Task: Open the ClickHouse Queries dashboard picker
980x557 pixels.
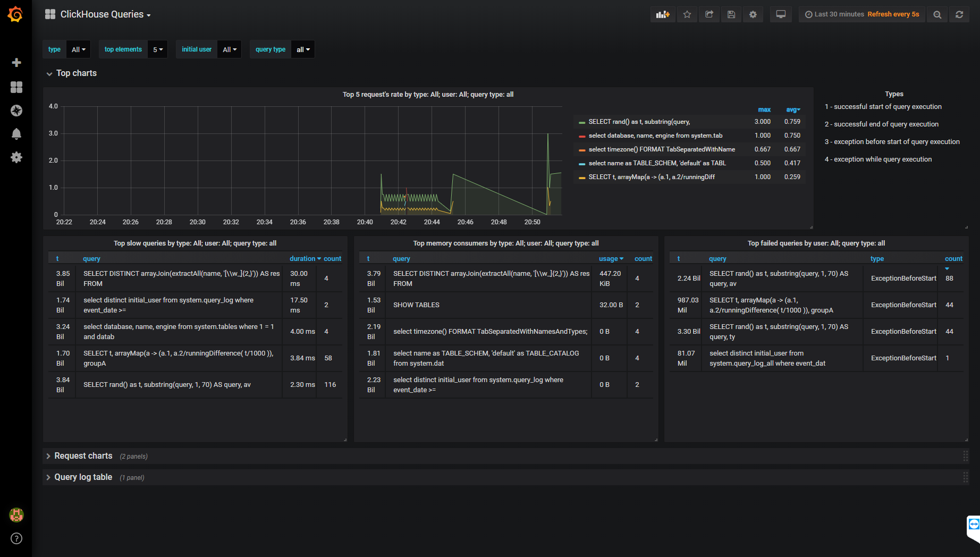Action: [x=105, y=14]
